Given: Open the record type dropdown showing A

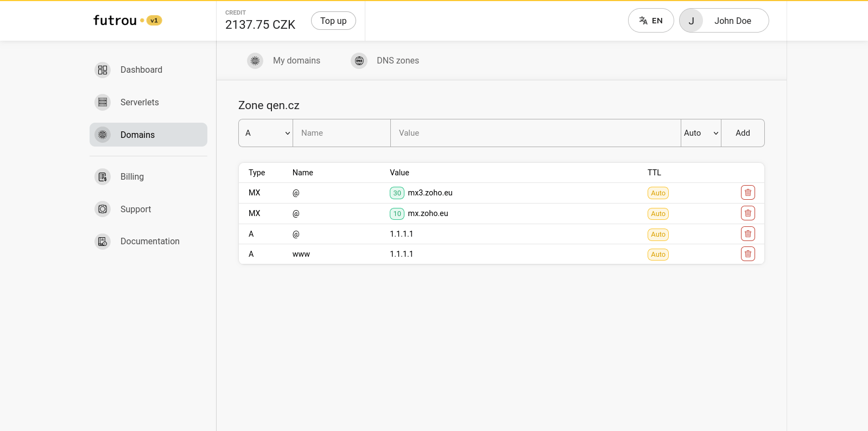Looking at the screenshot, I should pyautogui.click(x=266, y=133).
